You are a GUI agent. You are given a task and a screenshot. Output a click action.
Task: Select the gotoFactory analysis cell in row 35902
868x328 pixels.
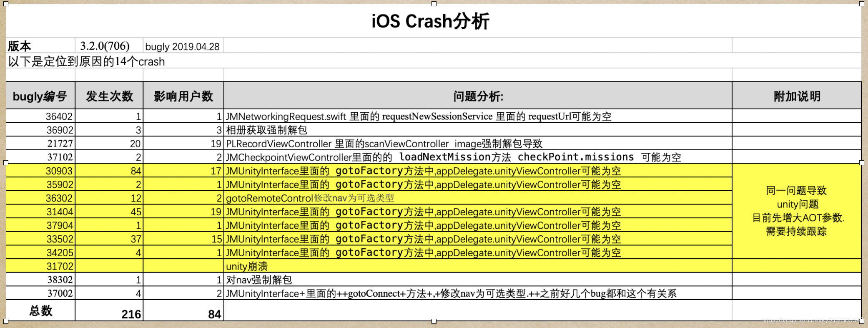pos(478,184)
